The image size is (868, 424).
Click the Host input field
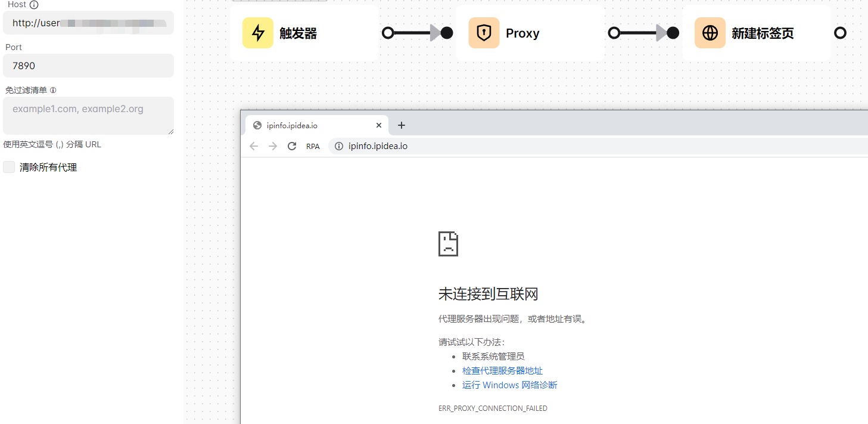[88, 22]
